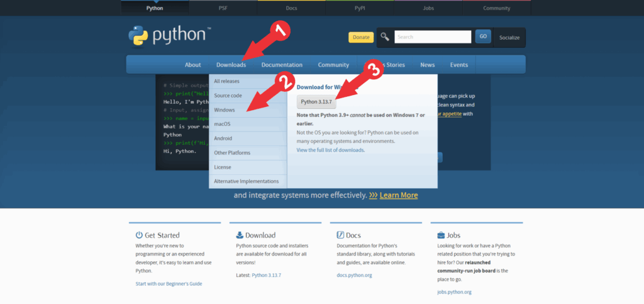Choose All releases from the Downloads menu
The width and height of the screenshot is (644, 304).
click(x=226, y=81)
